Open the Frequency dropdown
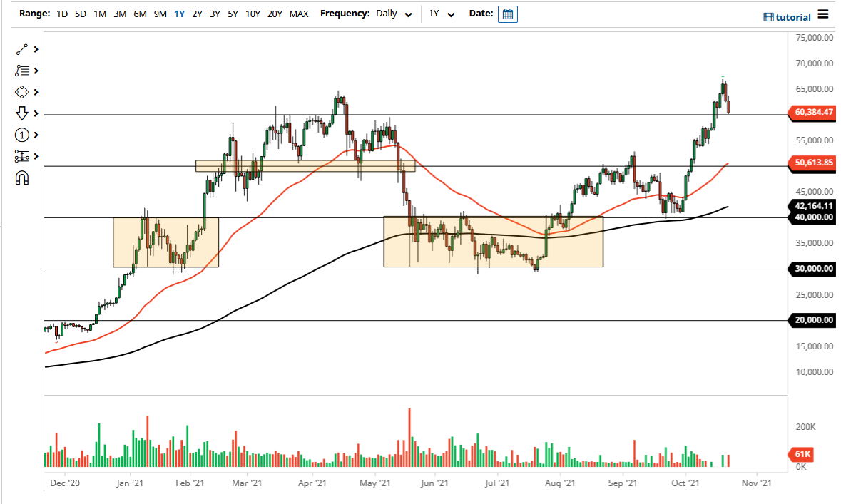The height and width of the screenshot is (504, 841). (x=407, y=14)
